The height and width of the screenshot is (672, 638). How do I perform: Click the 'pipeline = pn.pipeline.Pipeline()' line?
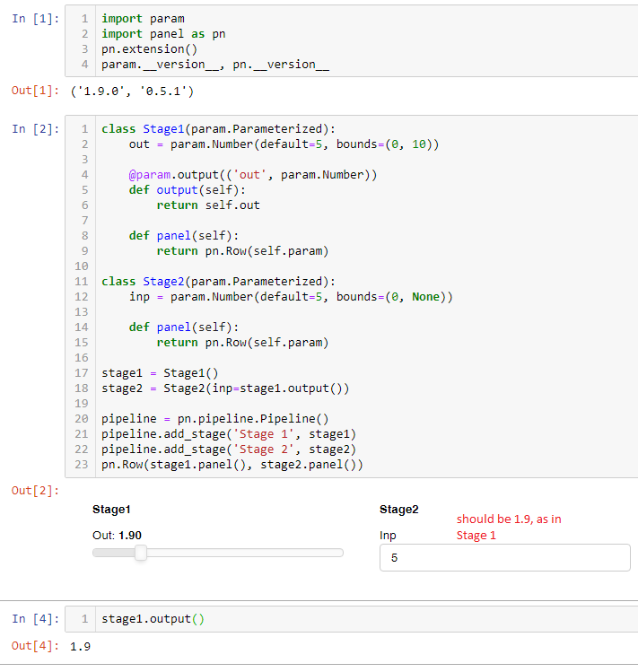215,419
